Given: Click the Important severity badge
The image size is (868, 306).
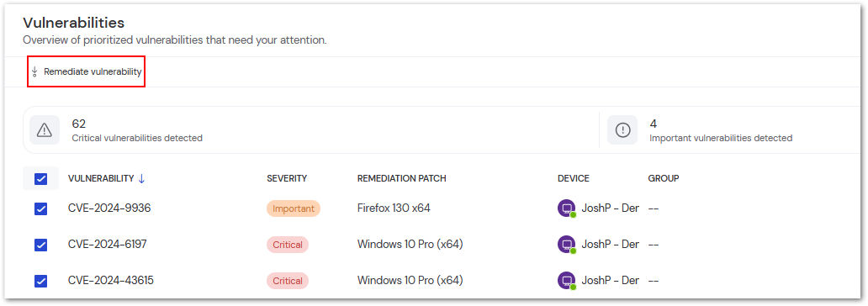Looking at the screenshot, I should [x=294, y=208].
